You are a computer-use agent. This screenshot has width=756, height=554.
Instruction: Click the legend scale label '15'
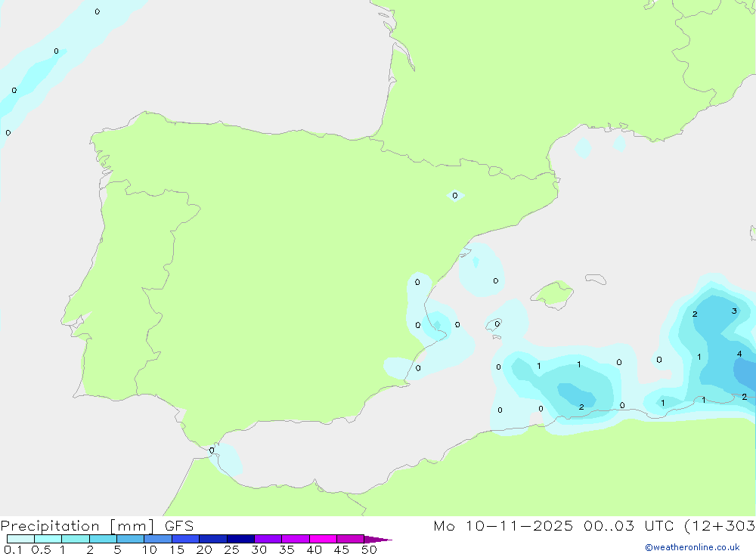pos(176,549)
